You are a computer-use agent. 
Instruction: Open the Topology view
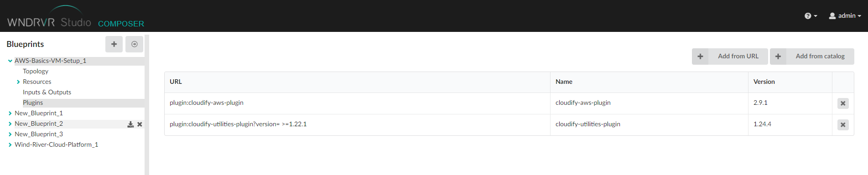coord(36,71)
